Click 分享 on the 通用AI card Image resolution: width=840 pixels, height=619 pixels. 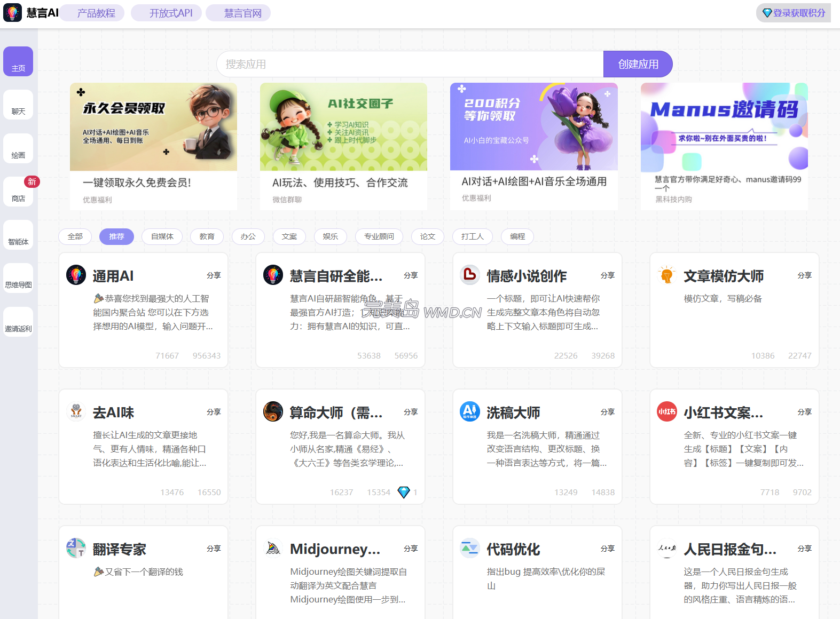click(214, 275)
